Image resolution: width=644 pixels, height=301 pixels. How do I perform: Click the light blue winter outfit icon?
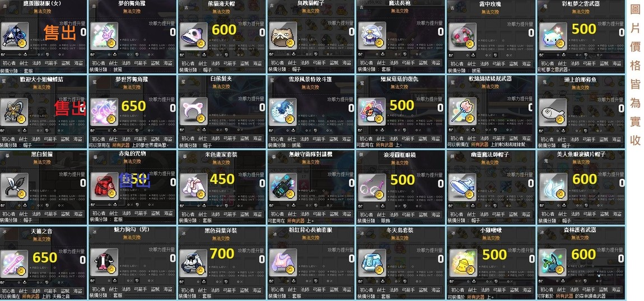click(x=372, y=262)
